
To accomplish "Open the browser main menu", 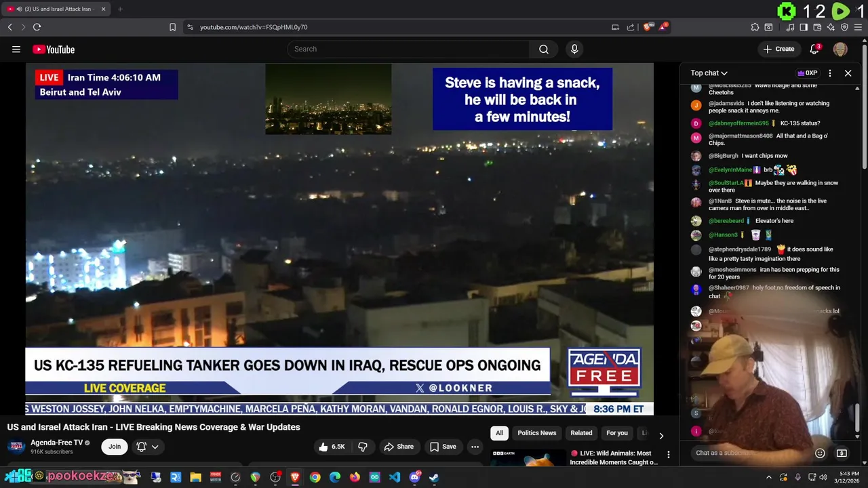I will click(858, 27).
